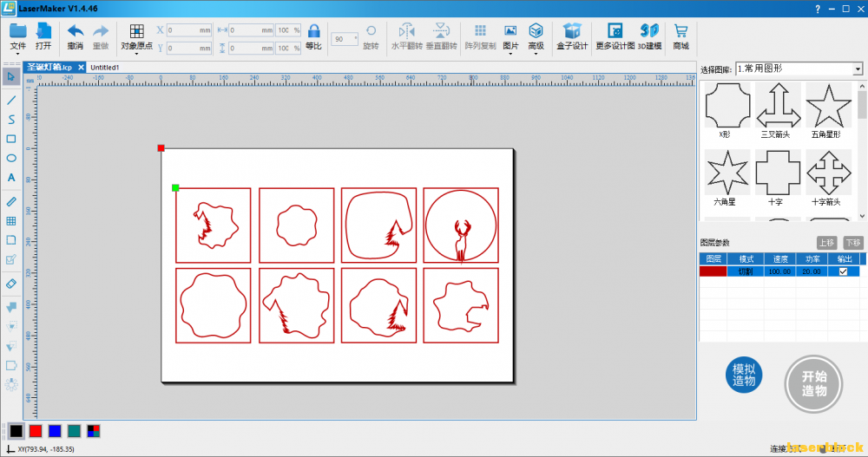Switch to the Untitled1 tab
Screen dimensions: 868x457
[105, 68]
